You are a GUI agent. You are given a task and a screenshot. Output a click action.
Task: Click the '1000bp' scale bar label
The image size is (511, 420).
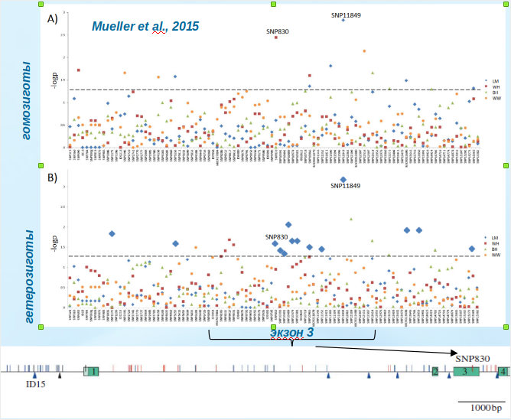[x=486, y=408]
